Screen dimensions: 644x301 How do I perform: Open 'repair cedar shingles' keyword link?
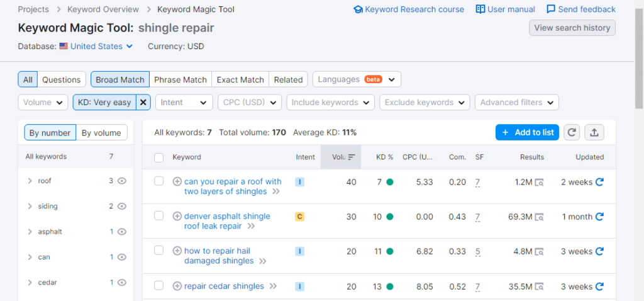coord(224,286)
